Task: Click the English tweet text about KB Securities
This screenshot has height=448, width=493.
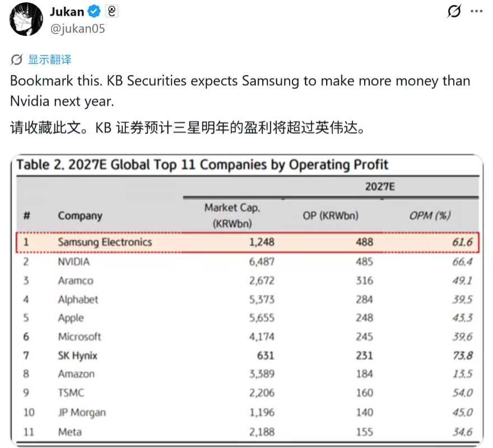Action: click(240, 91)
